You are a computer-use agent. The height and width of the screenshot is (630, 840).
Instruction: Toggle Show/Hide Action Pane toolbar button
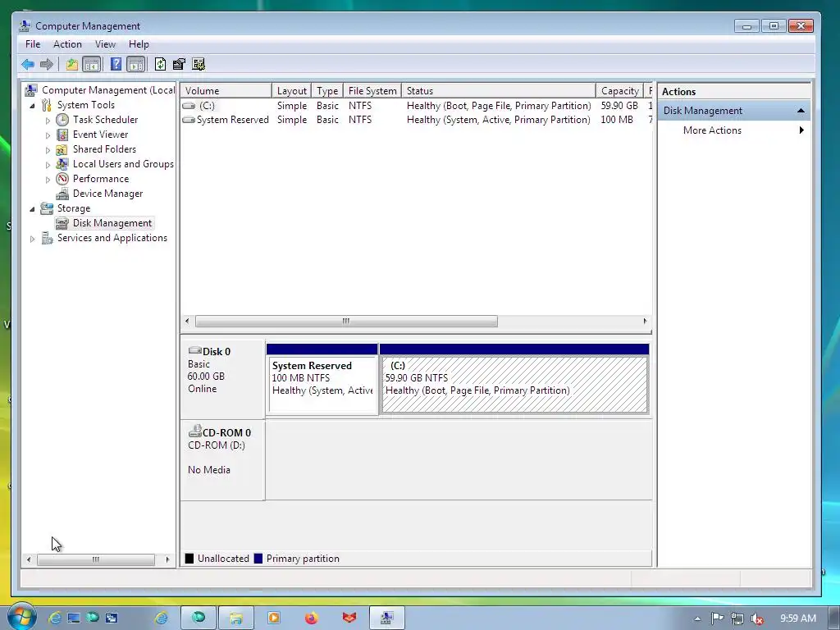[136, 65]
